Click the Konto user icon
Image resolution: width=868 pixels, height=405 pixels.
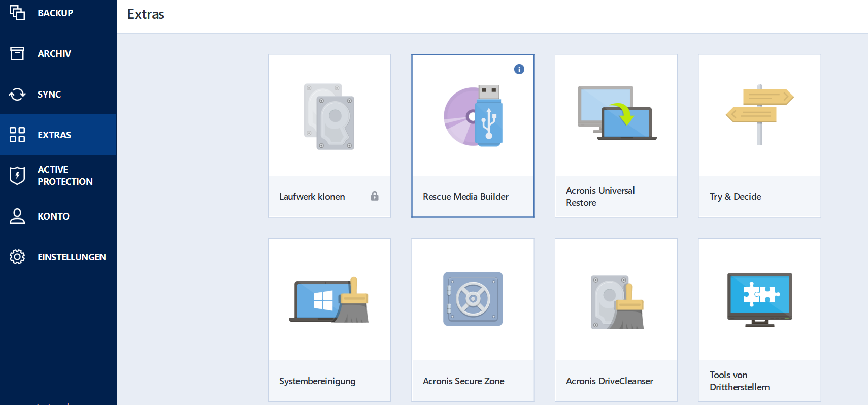click(x=17, y=216)
